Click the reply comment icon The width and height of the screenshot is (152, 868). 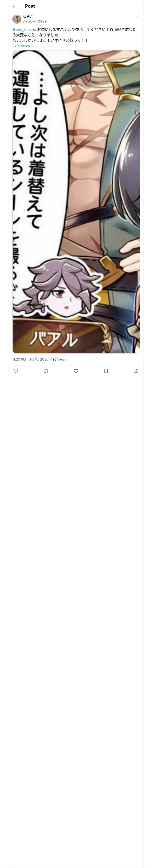click(x=16, y=371)
